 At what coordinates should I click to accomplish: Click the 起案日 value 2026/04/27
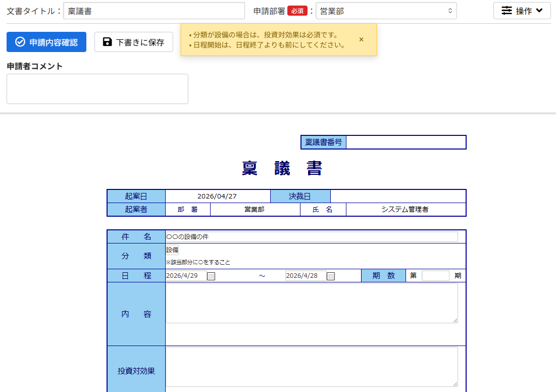(217, 196)
